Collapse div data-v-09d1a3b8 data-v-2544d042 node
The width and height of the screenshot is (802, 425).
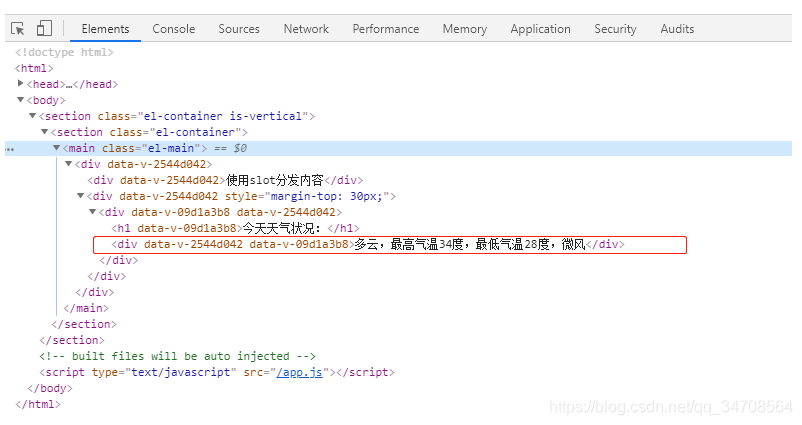(93, 212)
